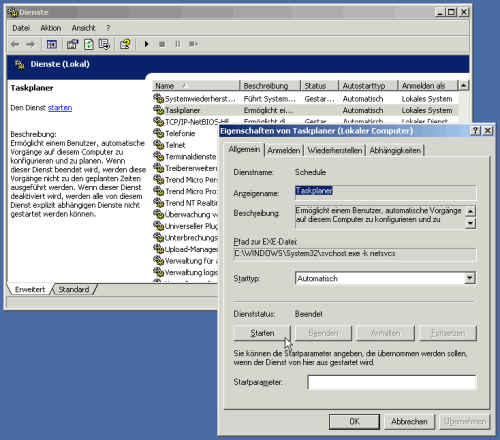Click the Forward arrow in Dienste toolbar

pyautogui.click(x=30, y=44)
